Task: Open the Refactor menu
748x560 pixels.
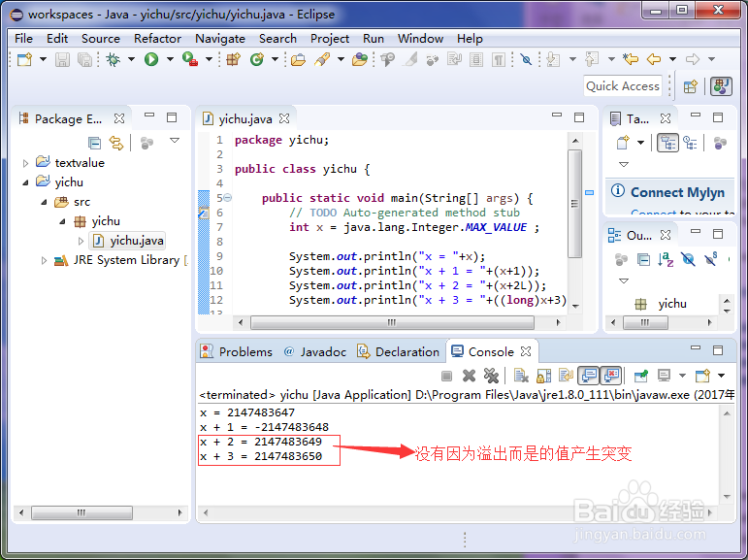Action: coord(157,39)
